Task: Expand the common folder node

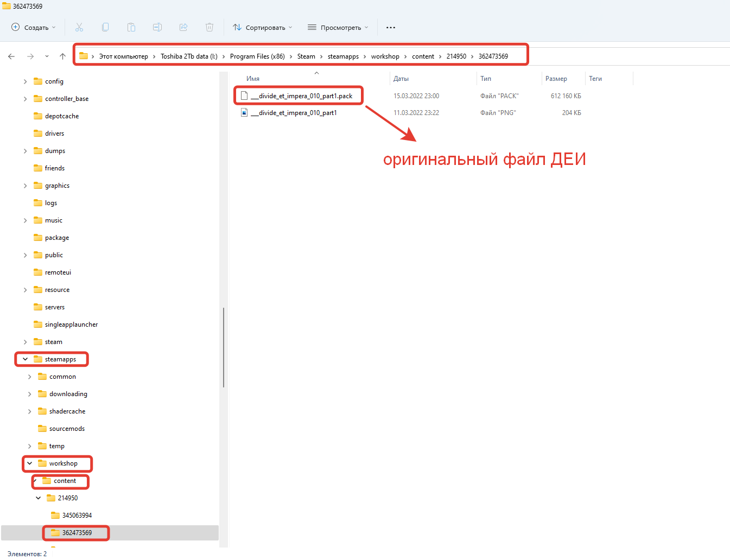Action: (x=29, y=377)
